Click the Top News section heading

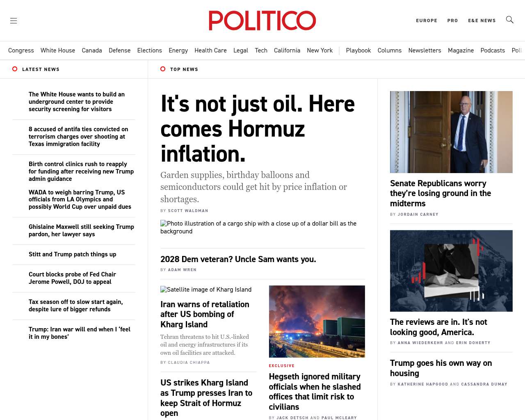pyautogui.click(x=184, y=69)
